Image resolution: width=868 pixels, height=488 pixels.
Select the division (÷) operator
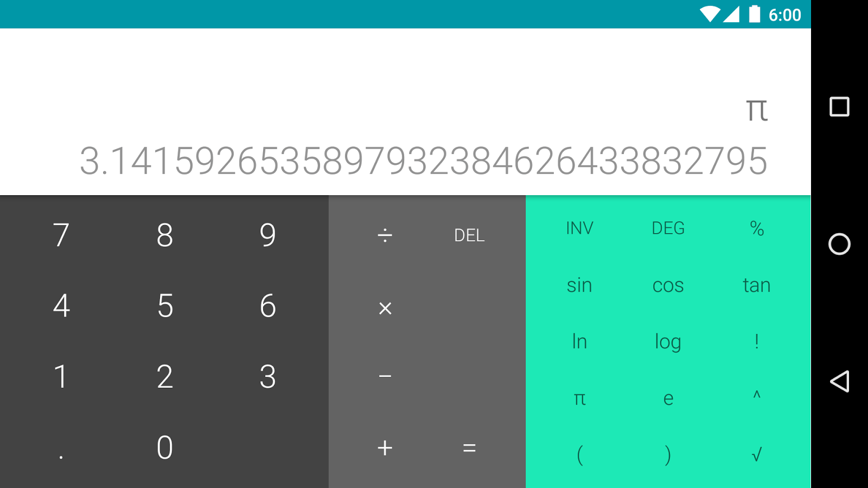[385, 235]
